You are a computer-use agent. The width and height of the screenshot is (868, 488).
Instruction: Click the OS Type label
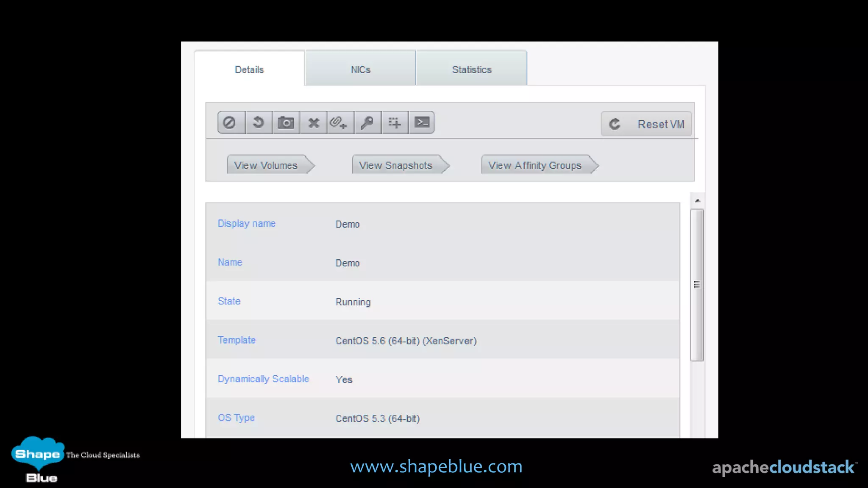(x=236, y=418)
